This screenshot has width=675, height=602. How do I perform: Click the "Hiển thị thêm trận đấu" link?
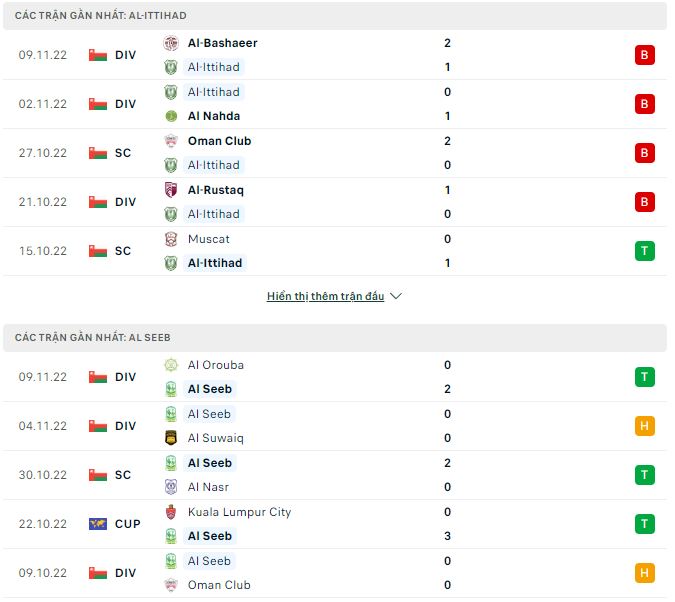tap(325, 296)
